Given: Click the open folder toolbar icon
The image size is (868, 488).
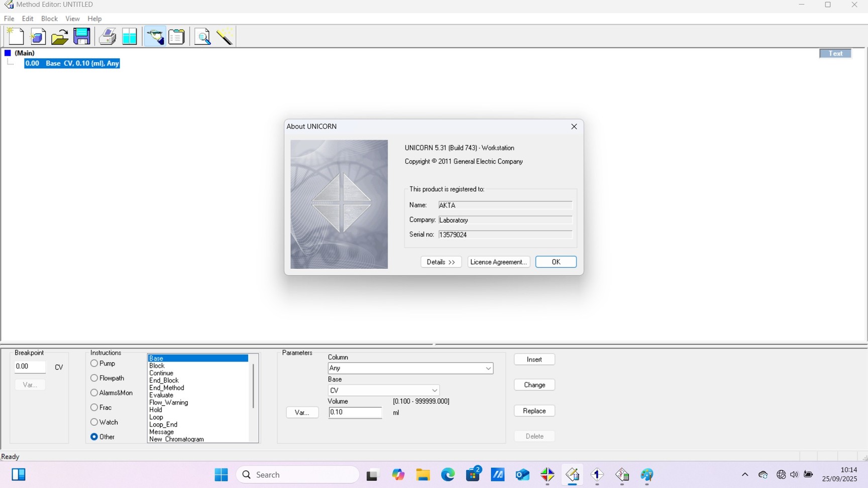Looking at the screenshot, I should [x=60, y=37].
